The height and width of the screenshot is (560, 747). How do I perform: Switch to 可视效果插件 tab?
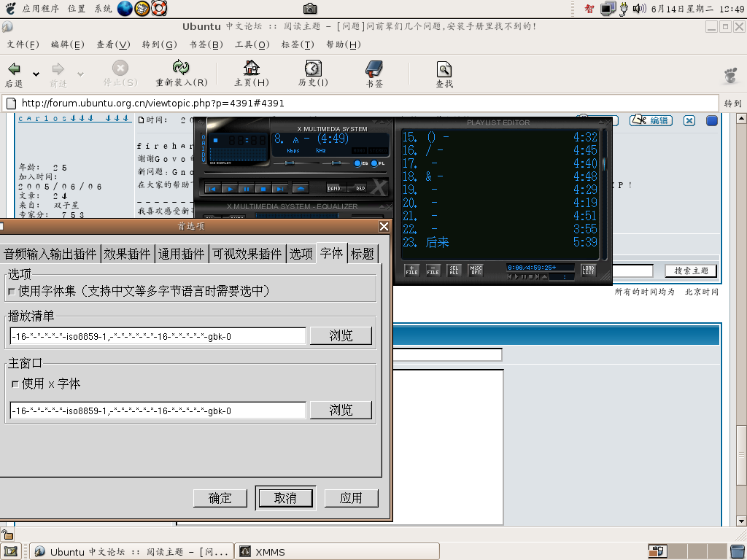[247, 253]
